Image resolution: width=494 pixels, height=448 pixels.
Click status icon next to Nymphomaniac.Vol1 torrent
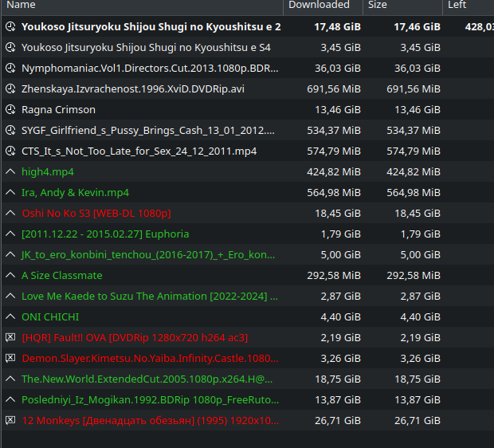point(10,68)
